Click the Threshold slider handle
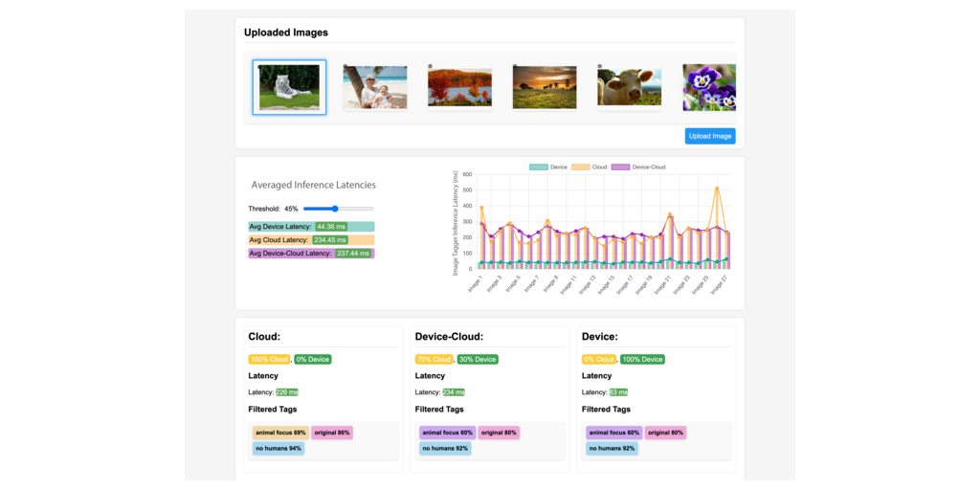 tap(335, 208)
